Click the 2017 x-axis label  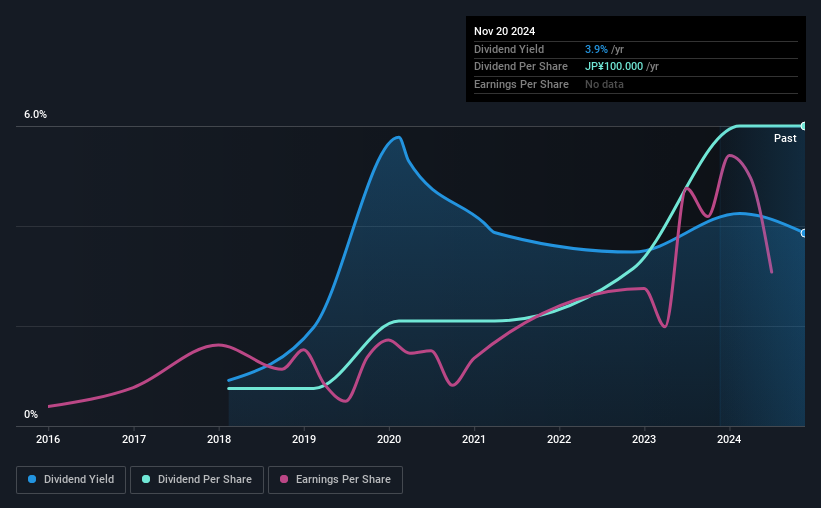[134, 439]
